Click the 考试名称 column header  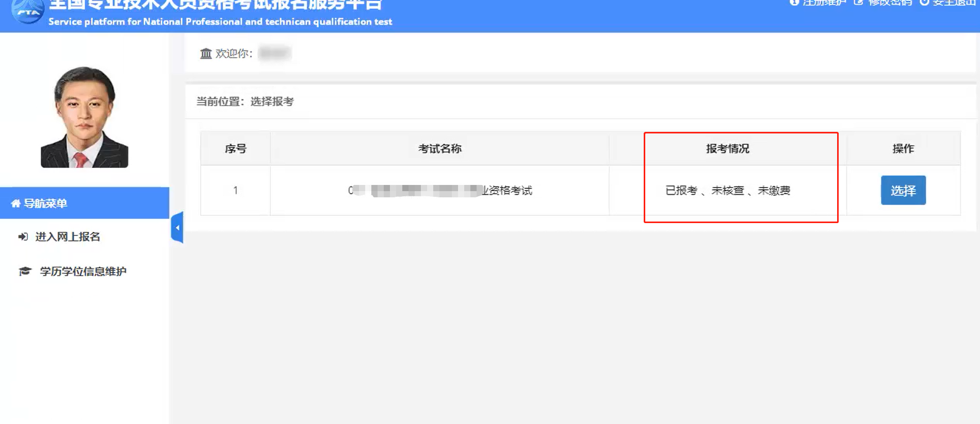pyautogui.click(x=439, y=149)
